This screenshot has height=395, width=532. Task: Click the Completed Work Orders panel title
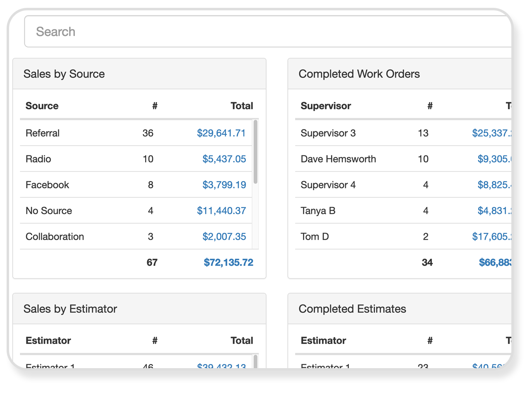point(359,74)
